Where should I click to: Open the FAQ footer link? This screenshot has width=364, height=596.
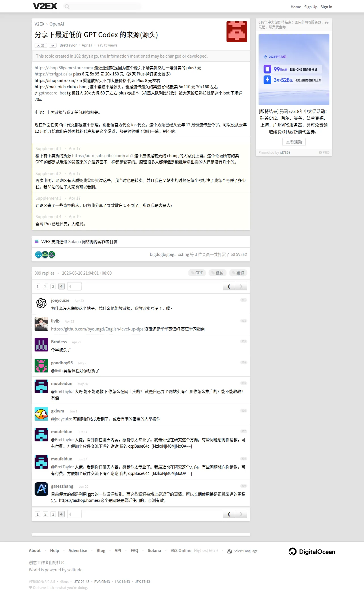[x=134, y=551]
